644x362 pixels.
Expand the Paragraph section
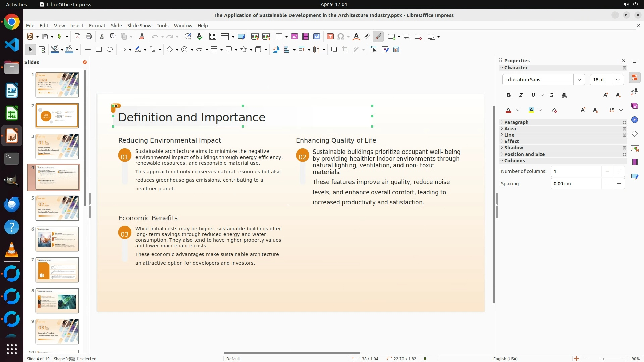click(x=516, y=122)
